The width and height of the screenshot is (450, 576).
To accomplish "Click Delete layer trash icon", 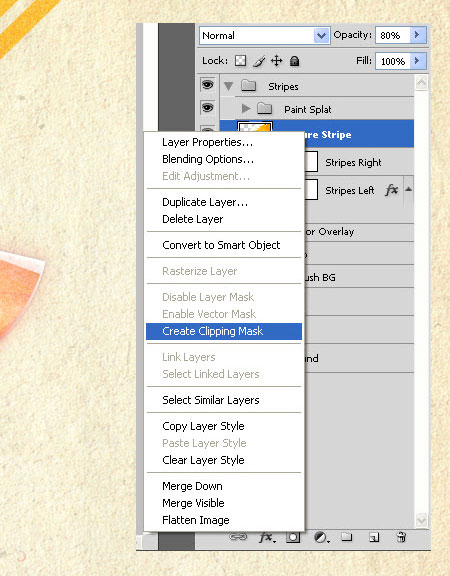I will (401, 537).
